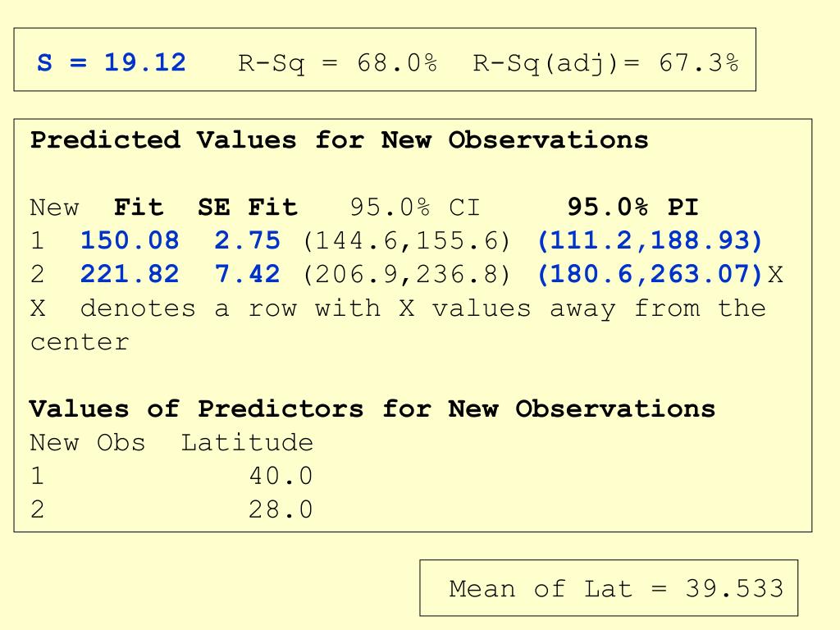840x630 pixels.
Task: Select the 95.0% CI column header
Action: tap(415, 207)
